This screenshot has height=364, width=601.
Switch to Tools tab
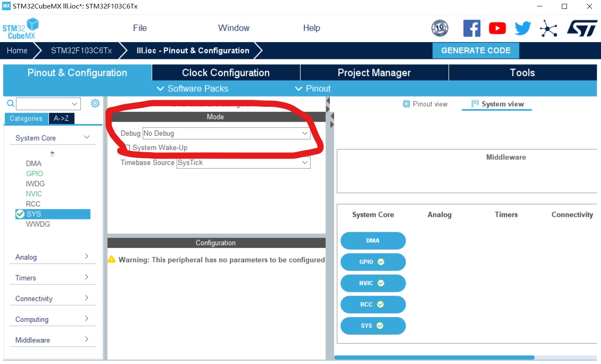(x=523, y=73)
